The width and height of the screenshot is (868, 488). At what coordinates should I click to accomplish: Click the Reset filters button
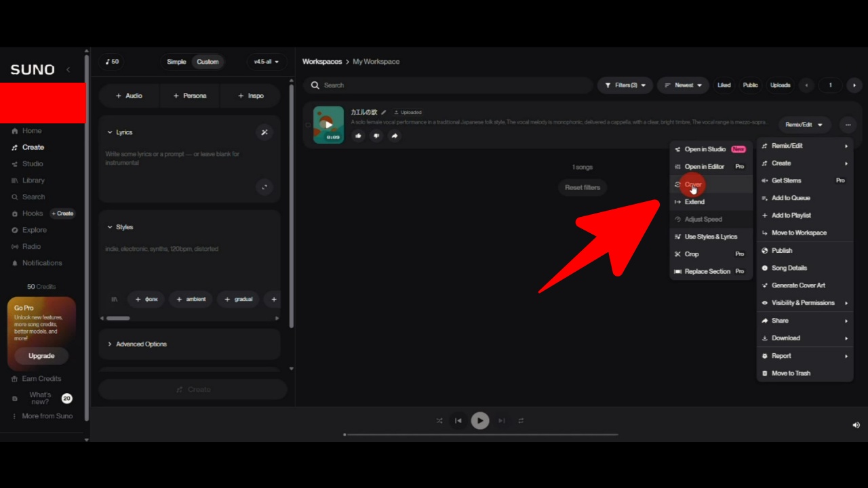pyautogui.click(x=583, y=187)
